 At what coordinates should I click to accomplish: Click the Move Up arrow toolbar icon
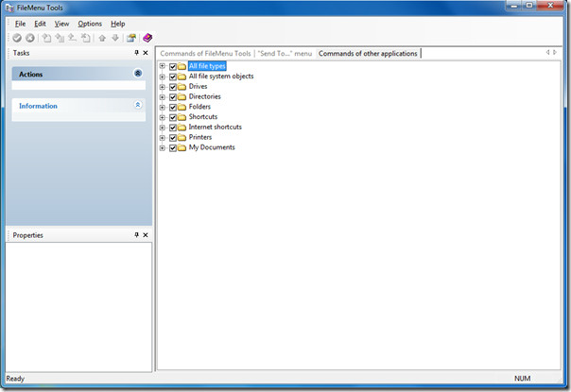click(x=102, y=38)
